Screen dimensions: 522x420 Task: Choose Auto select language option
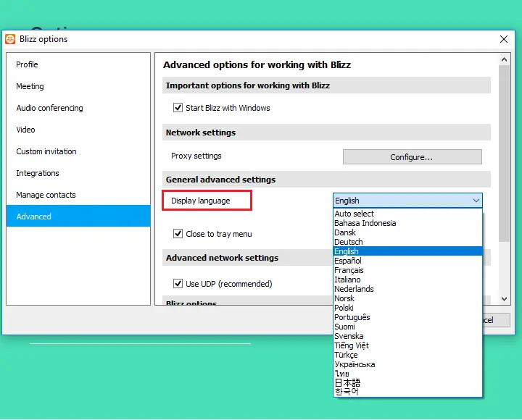(407, 214)
